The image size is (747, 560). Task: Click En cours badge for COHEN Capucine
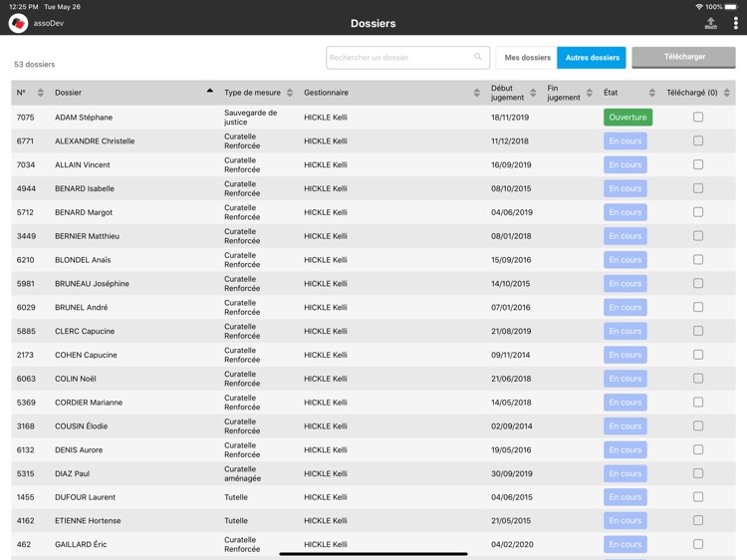pos(625,355)
